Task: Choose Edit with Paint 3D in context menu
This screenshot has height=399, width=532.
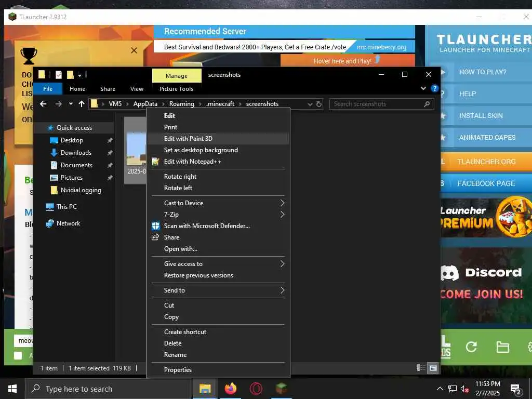Action: (x=218, y=138)
